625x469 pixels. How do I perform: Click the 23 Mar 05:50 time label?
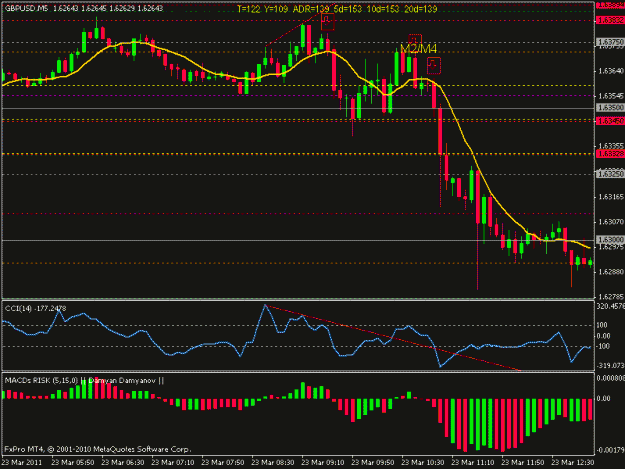coord(73,462)
